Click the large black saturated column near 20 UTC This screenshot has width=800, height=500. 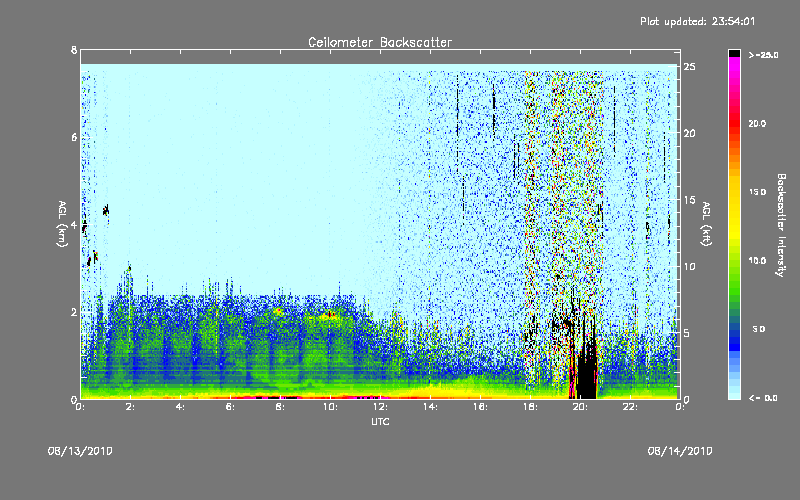coord(586,370)
